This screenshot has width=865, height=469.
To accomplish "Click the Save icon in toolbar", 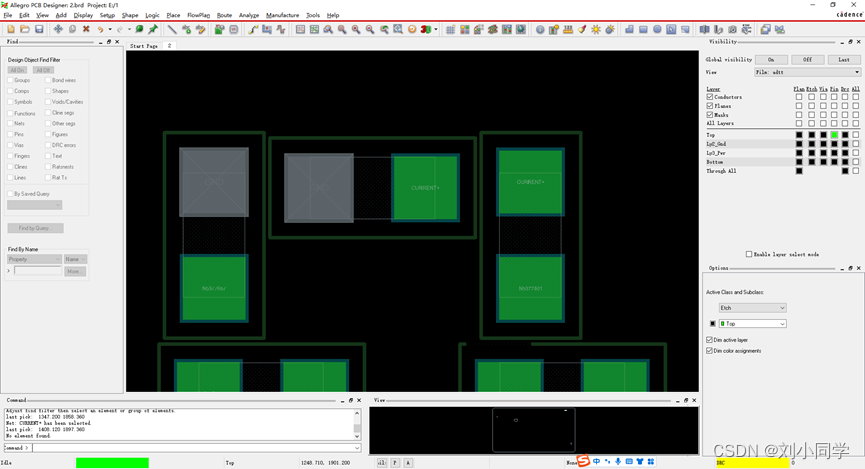I will tap(39, 29).
